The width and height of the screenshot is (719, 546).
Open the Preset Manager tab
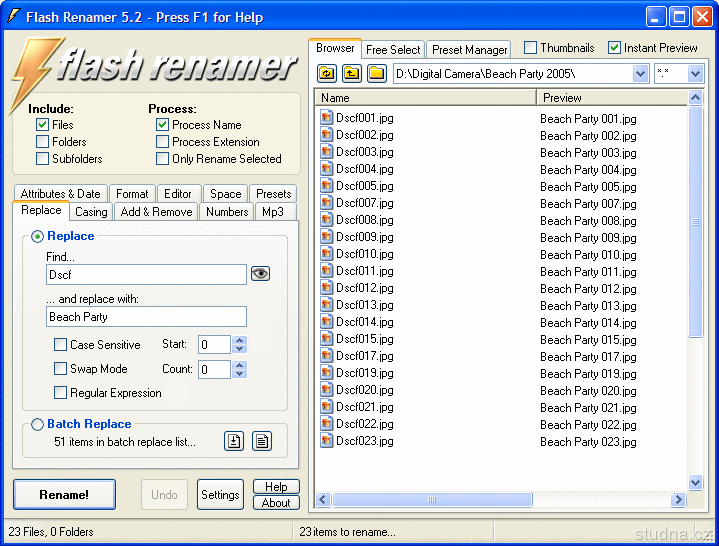[469, 50]
